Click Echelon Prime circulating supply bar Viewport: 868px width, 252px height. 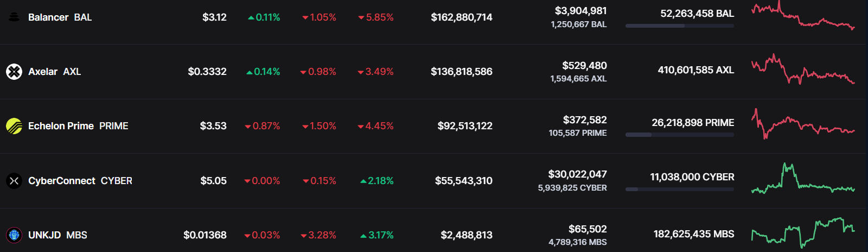click(679, 135)
